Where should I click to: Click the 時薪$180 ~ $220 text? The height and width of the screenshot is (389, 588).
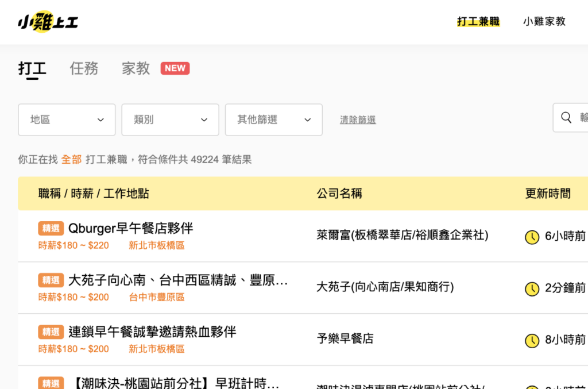click(x=73, y=245)
